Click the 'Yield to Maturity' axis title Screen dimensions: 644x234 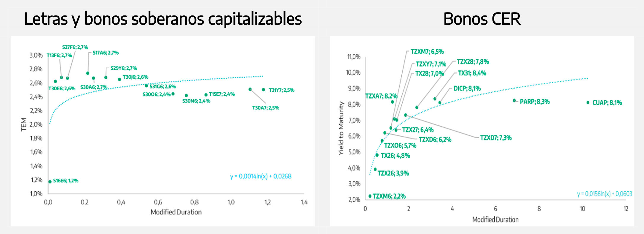[x=341, y=128]
